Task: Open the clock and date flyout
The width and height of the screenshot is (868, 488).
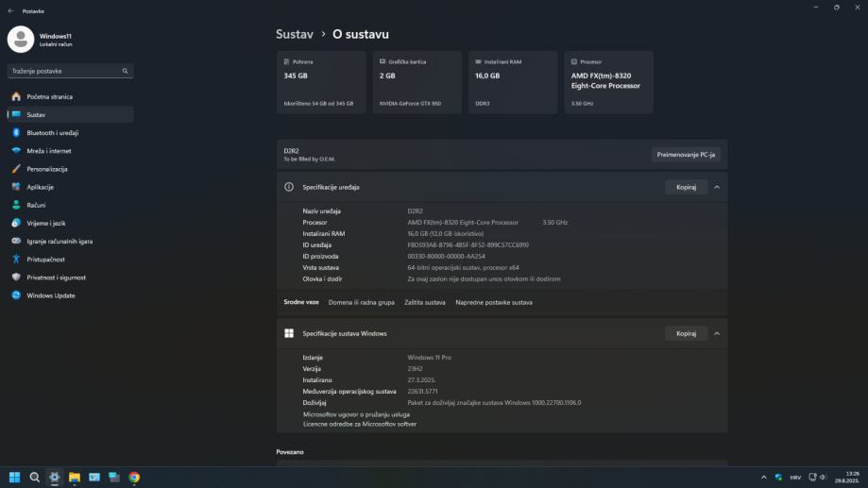Action: 847,477
